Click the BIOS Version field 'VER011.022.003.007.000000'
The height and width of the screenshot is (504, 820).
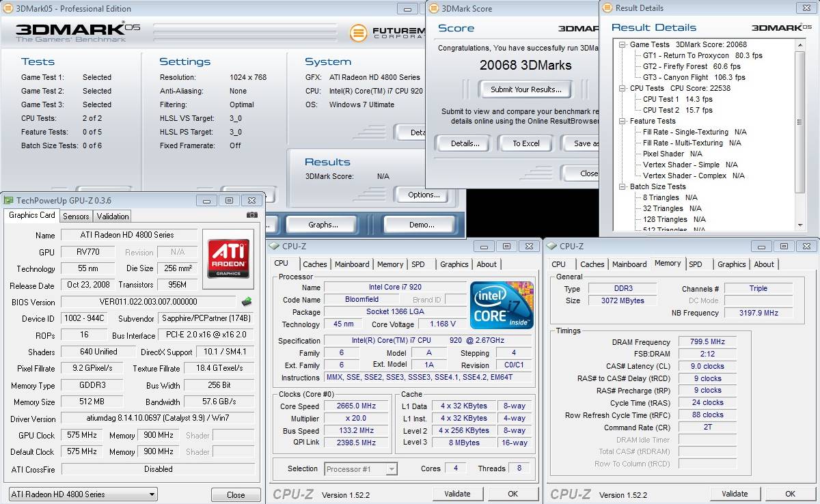tap(149, 301)
